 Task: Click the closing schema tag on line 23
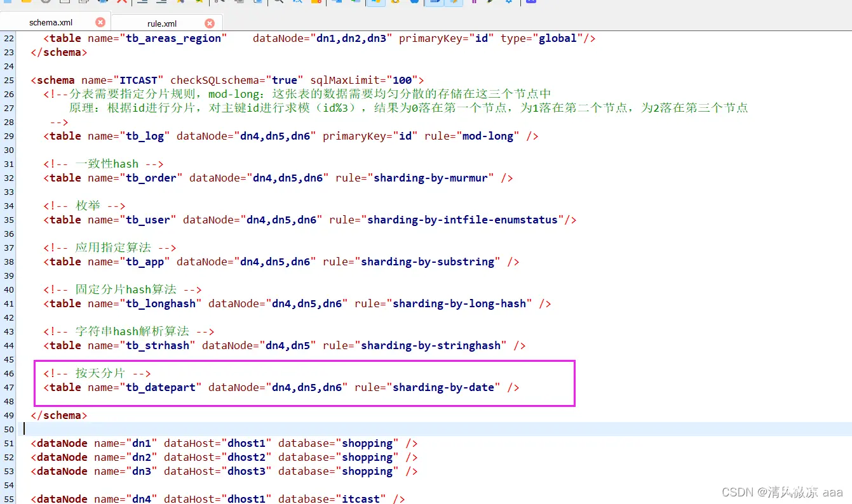pos(59,52)
